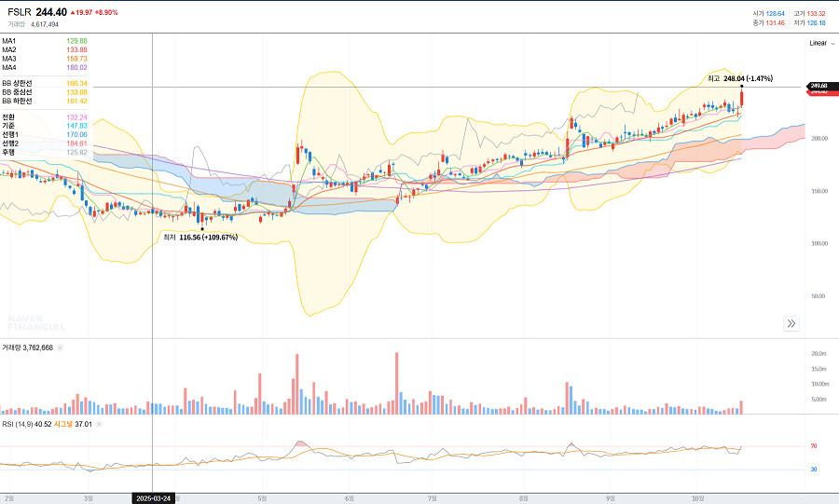Click the 7월 time axis label
Image resolution: width=839 pixels, height=504 pixels.
click(432, 498)
